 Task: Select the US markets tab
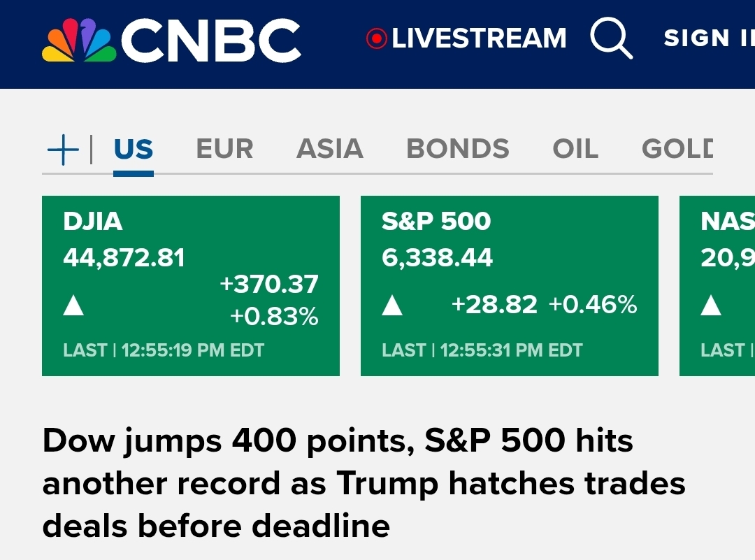pyautogui.click(x=134, y=149)
